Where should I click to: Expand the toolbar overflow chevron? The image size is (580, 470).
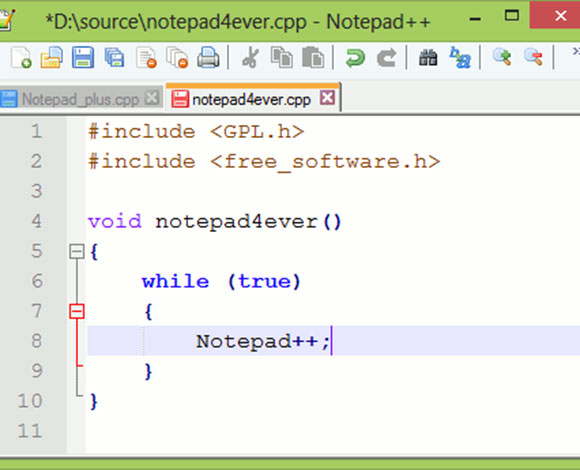(576, 51)
